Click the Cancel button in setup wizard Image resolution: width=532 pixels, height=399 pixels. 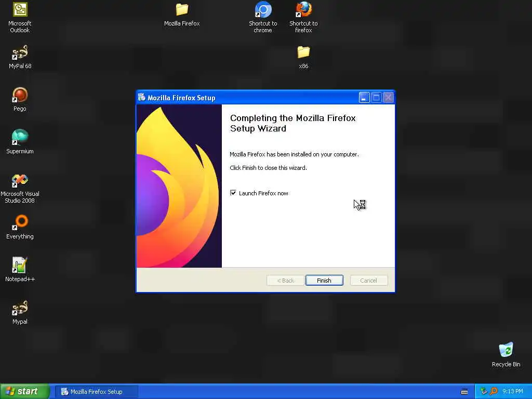tap(368, 280)
